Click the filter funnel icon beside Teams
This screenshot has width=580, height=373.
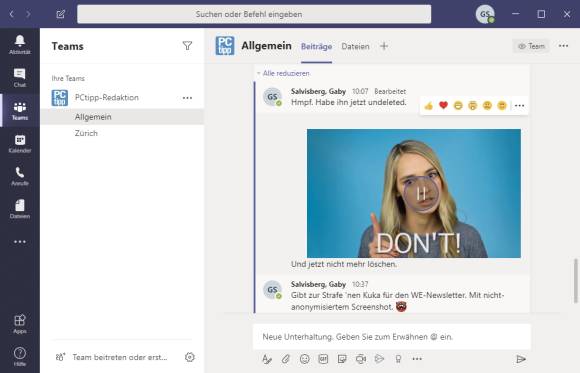coord(188,46)
